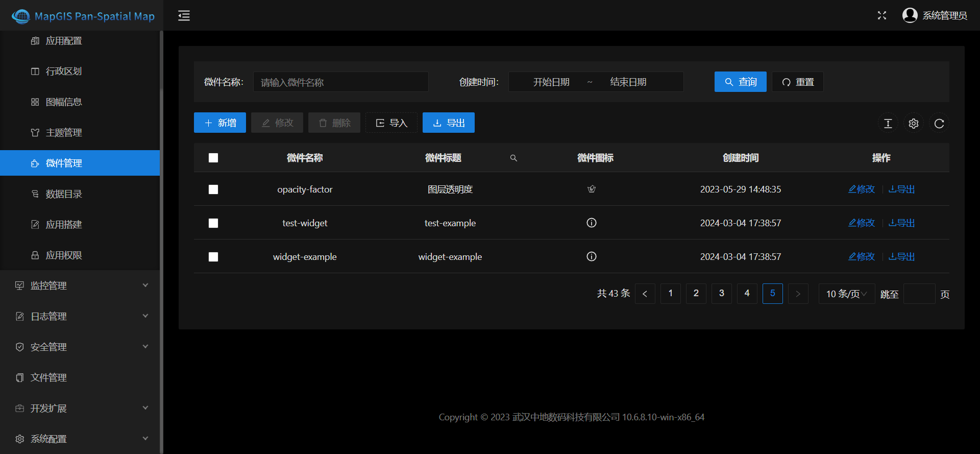Image resolution: width=980 pixels, height=454 pixels.
Task: Click the 微件名称 column header
Action: (305, 158)
